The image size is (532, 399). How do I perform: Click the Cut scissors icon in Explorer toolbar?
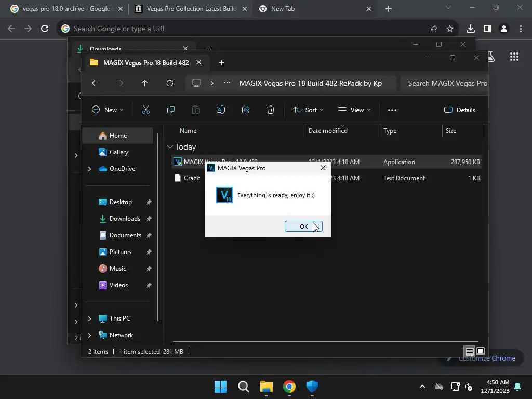(x=146, y=110)
